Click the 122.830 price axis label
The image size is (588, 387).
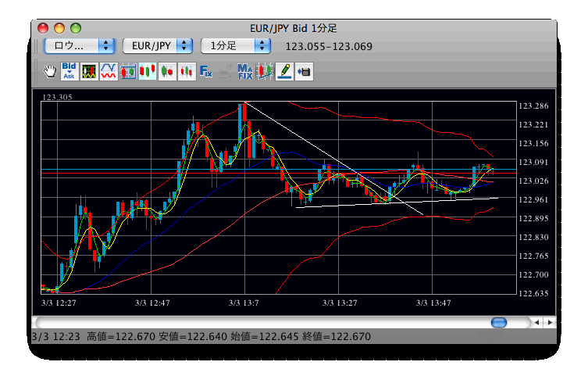pos(533,237)
